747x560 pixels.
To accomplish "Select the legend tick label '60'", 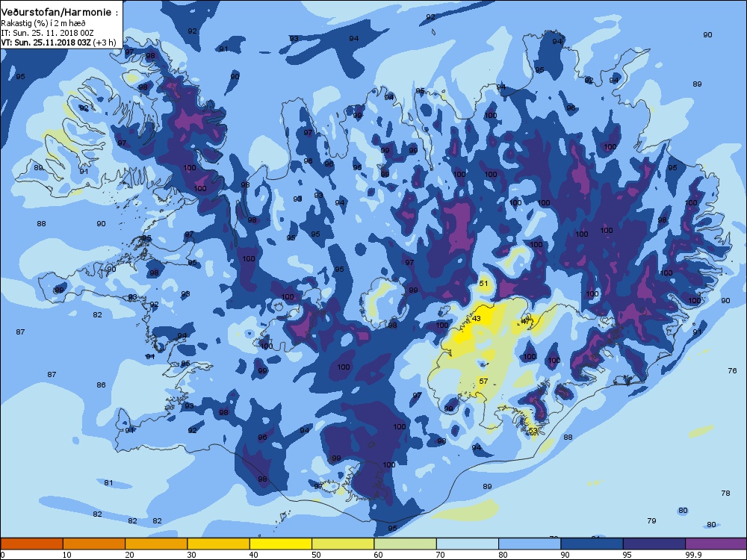I will [x=378, y=555].
